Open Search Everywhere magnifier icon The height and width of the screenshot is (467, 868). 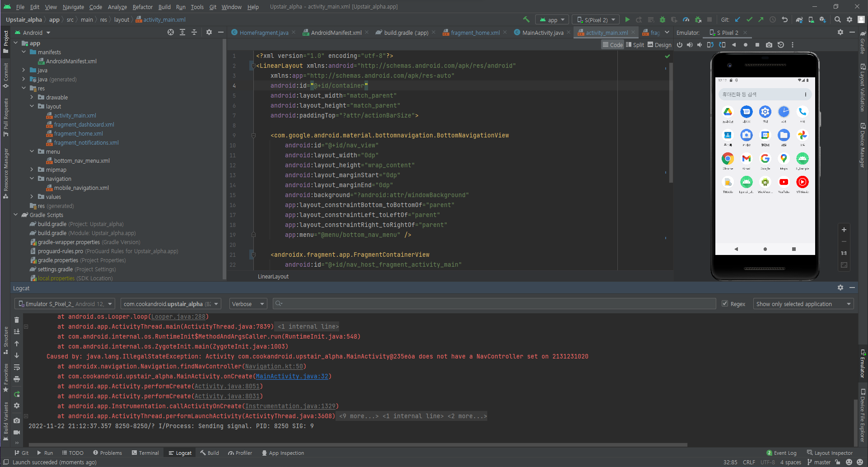click(x=838, y=19)
